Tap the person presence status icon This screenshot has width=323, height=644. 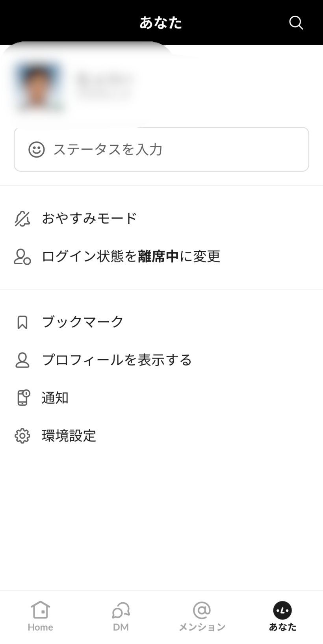(x=22, y=256)
